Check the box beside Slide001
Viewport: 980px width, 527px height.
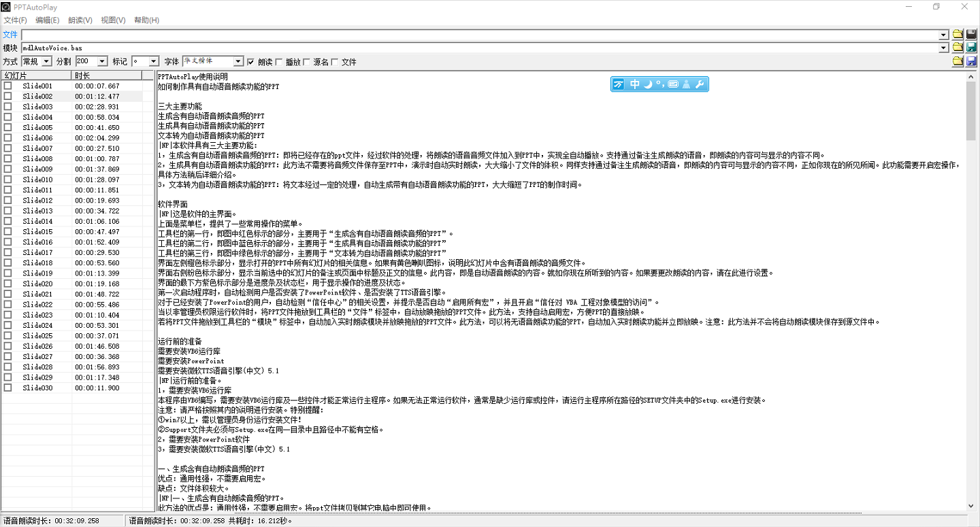pos(7,86)
